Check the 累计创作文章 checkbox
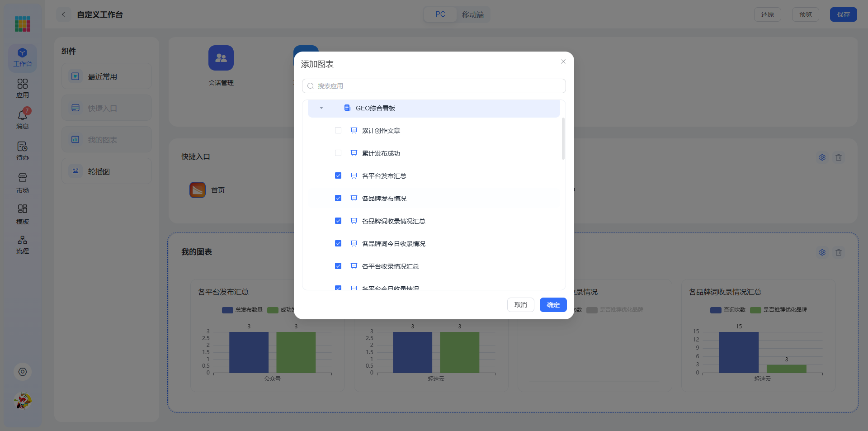Screen dimensions: 868x431 (338, 130)
